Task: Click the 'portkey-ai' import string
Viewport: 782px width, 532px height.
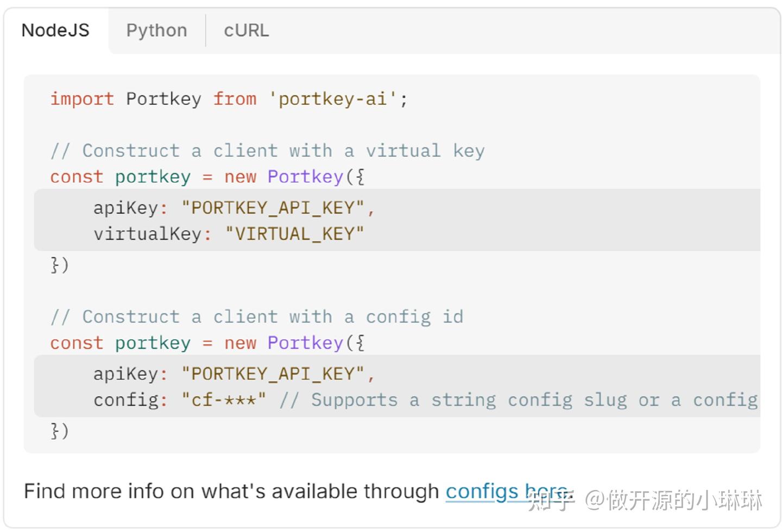Action: point(332,99)
